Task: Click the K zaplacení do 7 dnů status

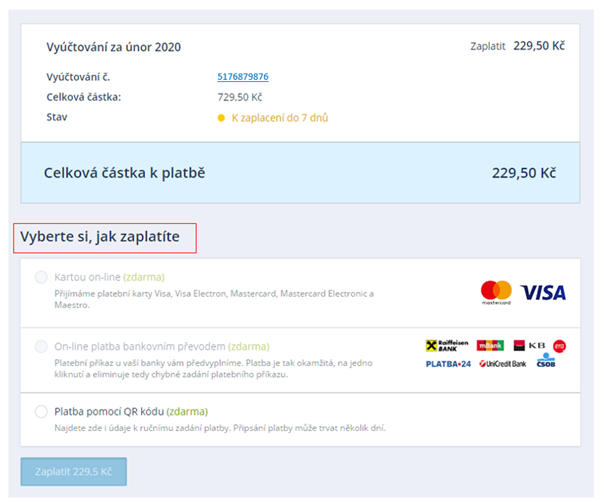Action: point(280,118)
